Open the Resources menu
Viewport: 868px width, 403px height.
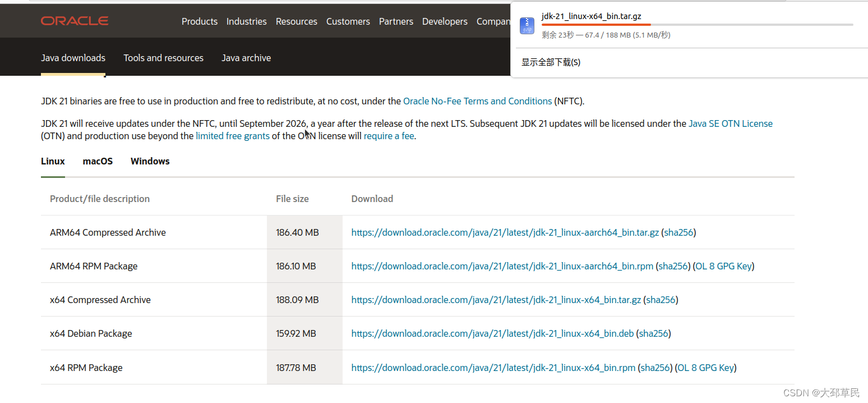(x=297, y=21)
